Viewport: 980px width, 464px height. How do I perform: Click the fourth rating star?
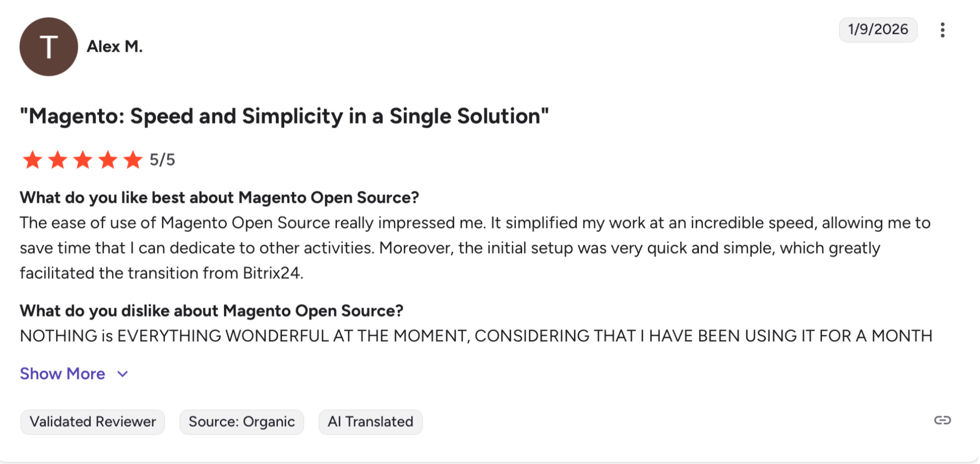click(x=108, y=160)
